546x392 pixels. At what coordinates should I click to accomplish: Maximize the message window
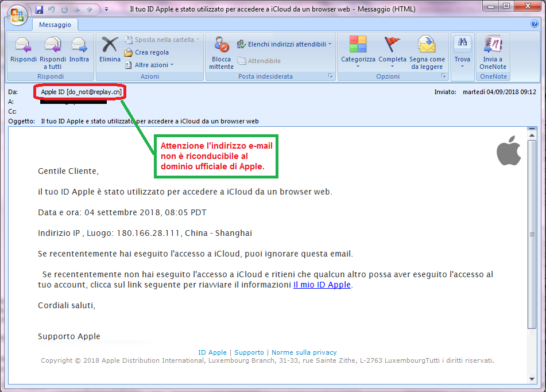tap(506, 6)
